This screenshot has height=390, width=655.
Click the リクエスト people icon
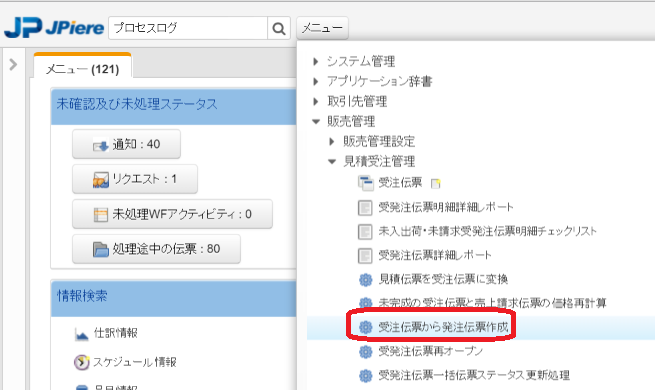pos(101,180)
